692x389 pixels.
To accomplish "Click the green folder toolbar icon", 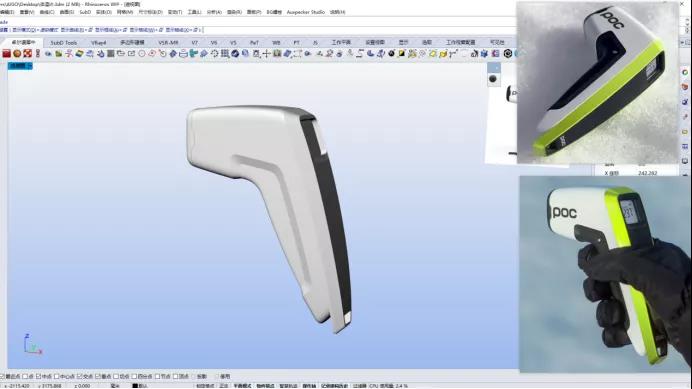I will tap(58, 53).
